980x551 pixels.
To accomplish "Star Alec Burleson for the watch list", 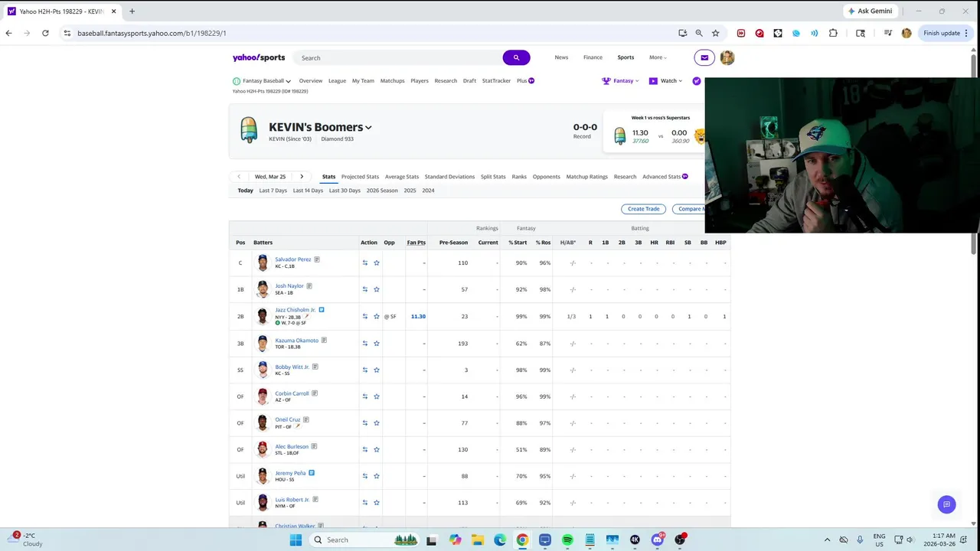I will pyautogui.click(x=377, y=449).
